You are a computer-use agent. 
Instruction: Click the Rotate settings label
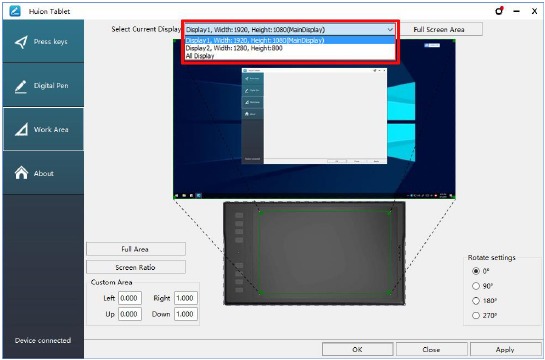click(491, 257)
